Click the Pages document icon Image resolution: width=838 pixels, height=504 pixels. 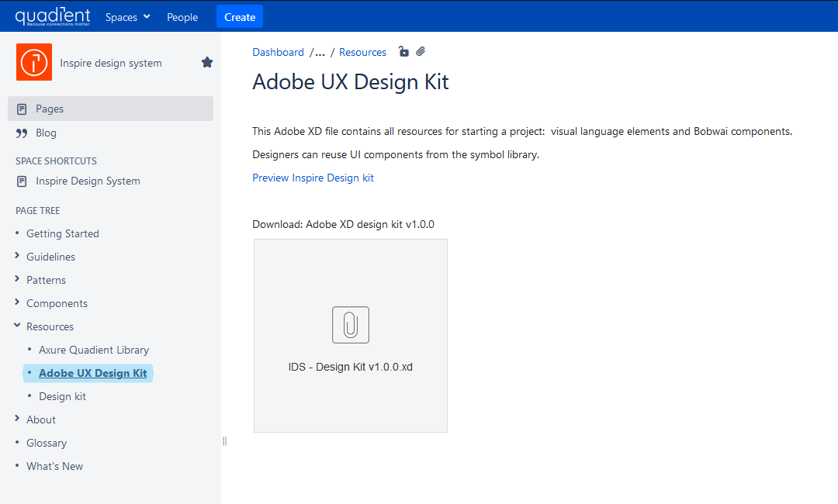[22, 109]
